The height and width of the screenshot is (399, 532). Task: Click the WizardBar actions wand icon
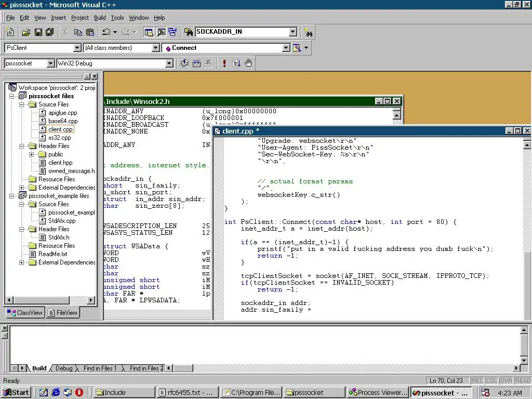tap(297, 48)
